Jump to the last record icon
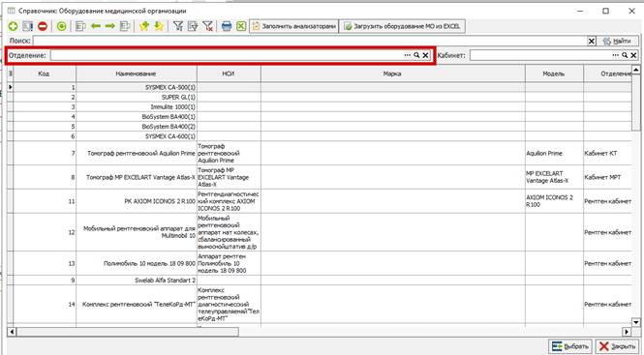 pos(125,27)
